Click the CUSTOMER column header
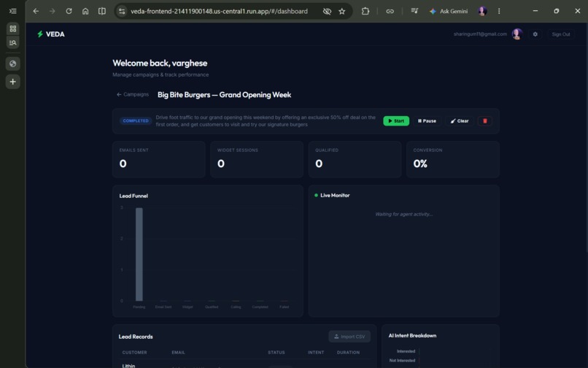Viewport: 588px width, 368px height. click(x=135, y=353)
